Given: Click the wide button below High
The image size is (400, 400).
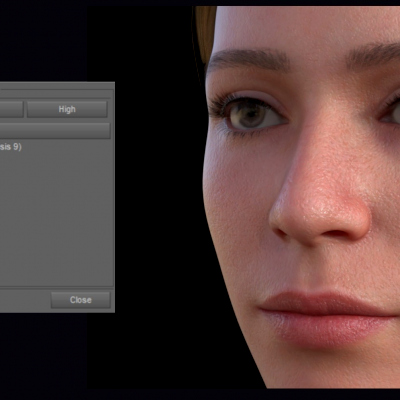Looking at the screenshot, I should (x=55, y=131).
